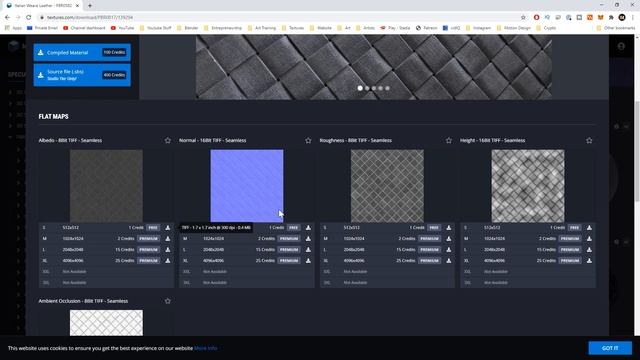Open the YouTube bookmark
This screenshot has width=640, height=360.
tap(122, 28)
